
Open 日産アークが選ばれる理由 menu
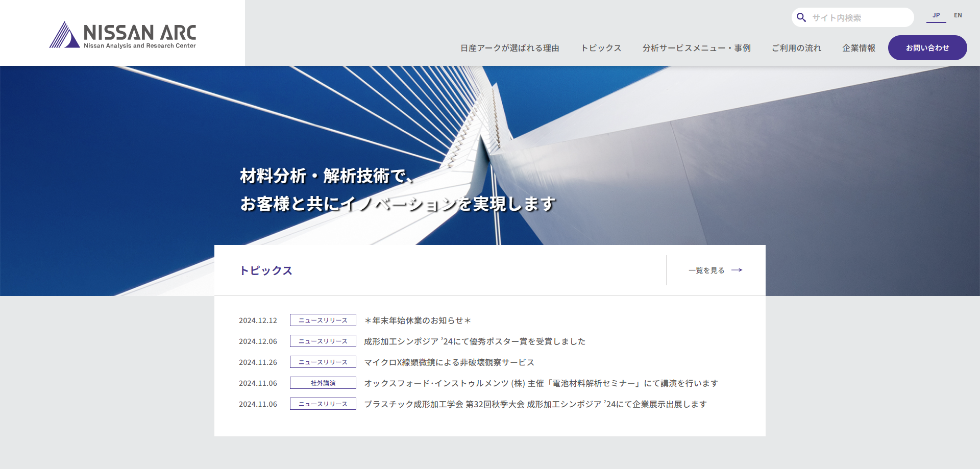509,48
